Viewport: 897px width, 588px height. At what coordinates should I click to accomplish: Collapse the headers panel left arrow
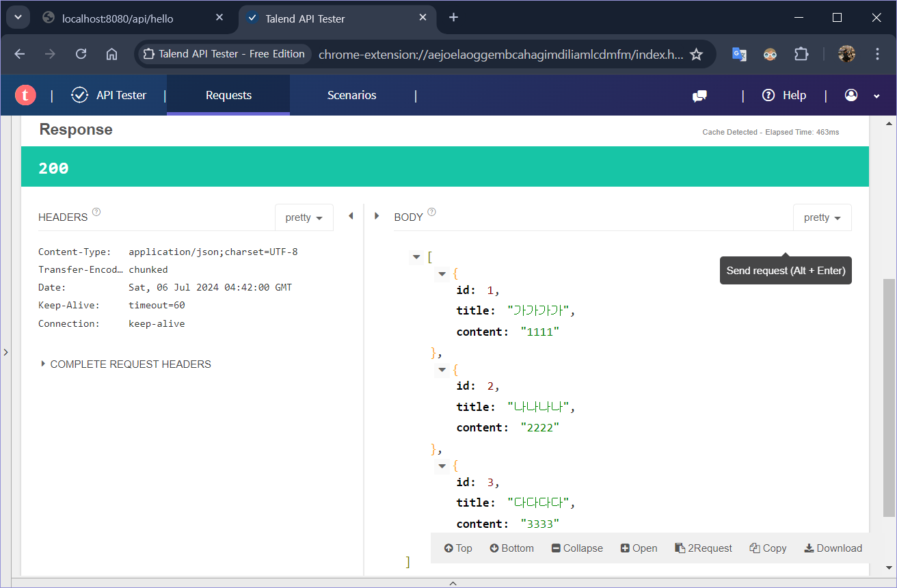click(x=351, y=216)
